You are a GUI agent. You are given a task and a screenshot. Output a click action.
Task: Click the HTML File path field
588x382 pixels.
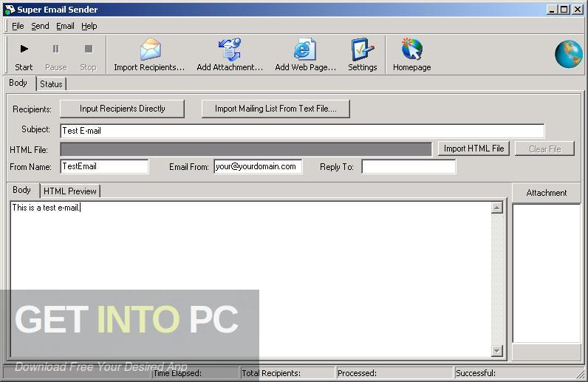246,149
